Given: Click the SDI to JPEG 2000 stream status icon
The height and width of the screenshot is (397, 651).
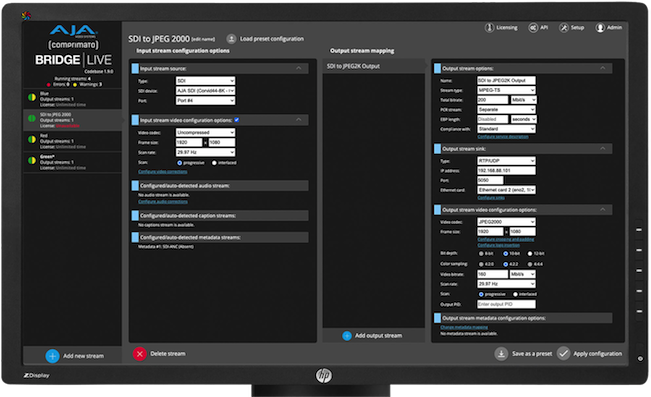Looking at the screenshot, I should [x=32, y=118].
